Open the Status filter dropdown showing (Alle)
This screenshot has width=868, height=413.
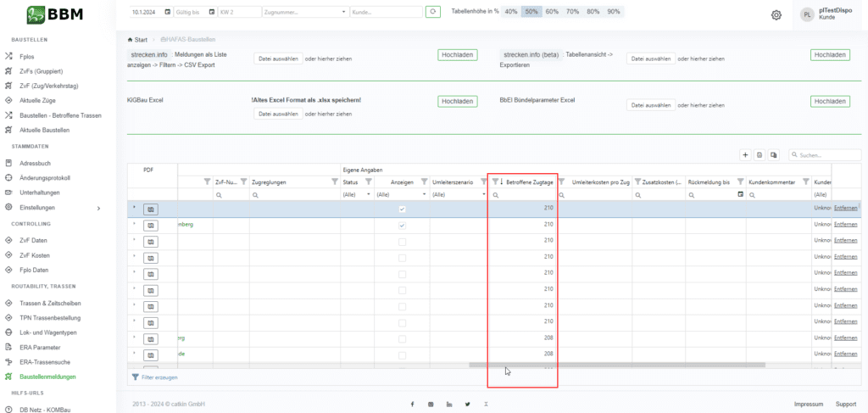click(355, 194)
